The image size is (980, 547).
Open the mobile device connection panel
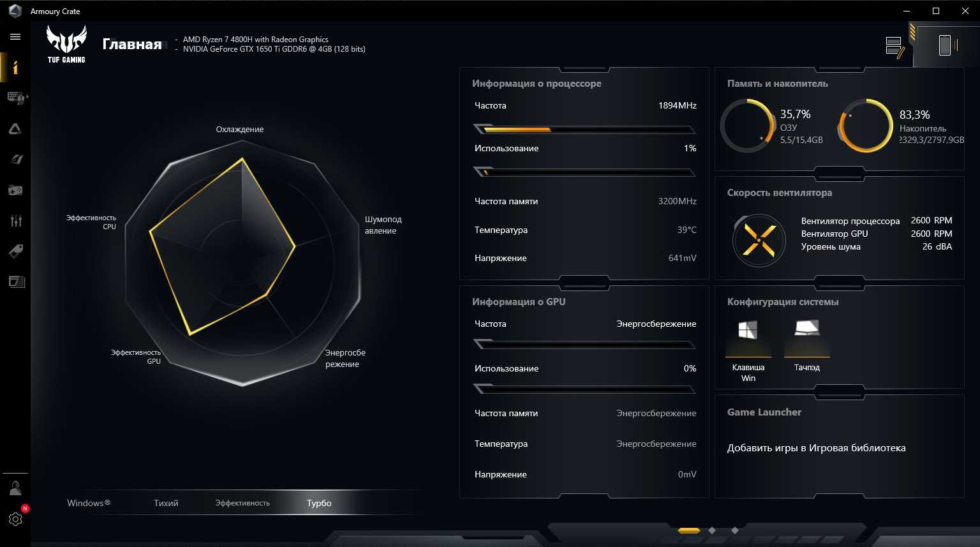(x=945, y=45)
